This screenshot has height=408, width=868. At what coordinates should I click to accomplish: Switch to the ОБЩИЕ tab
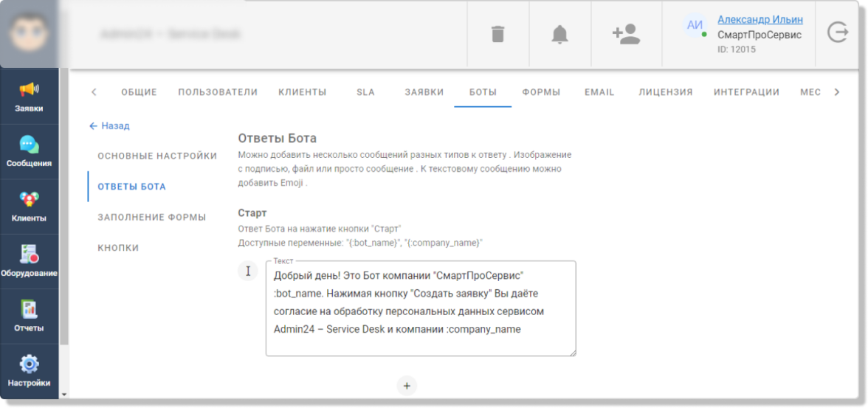pos(139,92)
